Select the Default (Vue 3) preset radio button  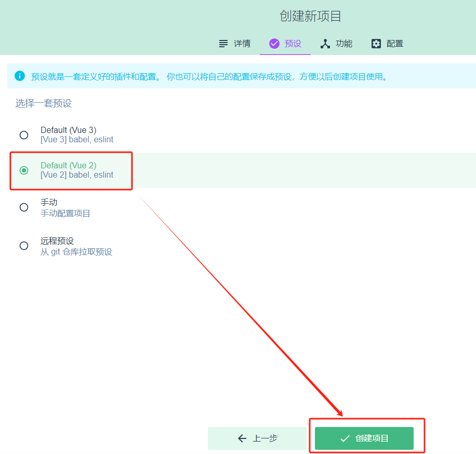(x=24, y=135)
